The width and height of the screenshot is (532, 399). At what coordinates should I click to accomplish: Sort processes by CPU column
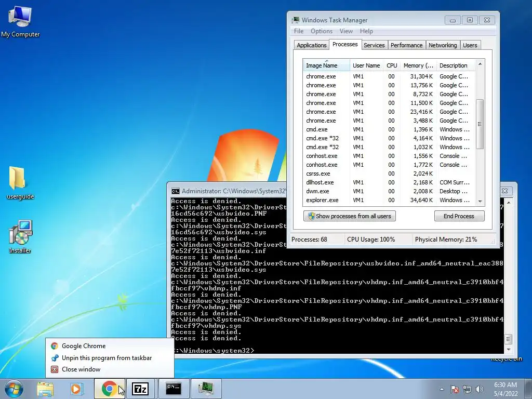coord(392,65)
